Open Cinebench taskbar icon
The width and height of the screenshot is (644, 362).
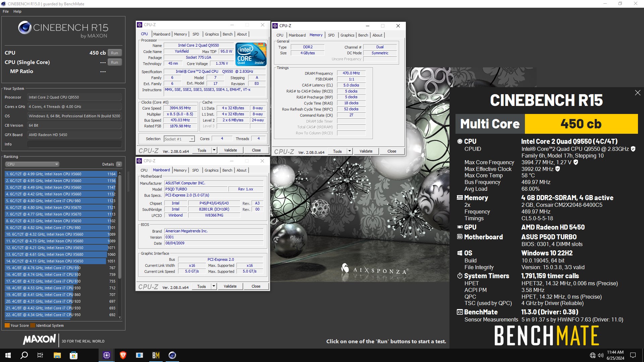click(x=172, y=355)
